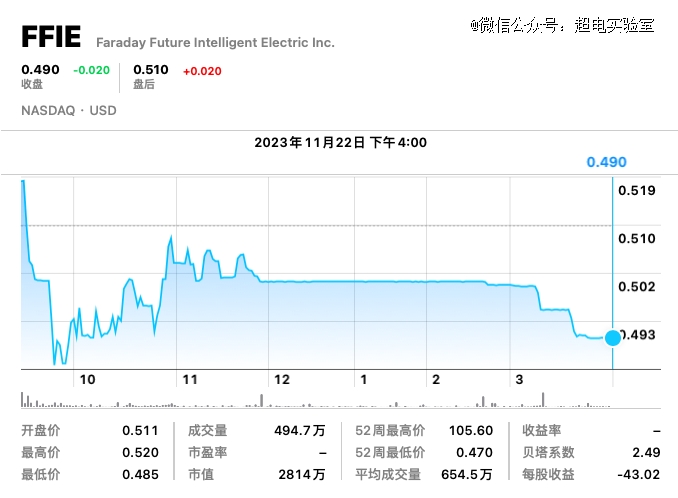Click the blue price marker dot on chart
678x498 pixels.
coord(613,338)
